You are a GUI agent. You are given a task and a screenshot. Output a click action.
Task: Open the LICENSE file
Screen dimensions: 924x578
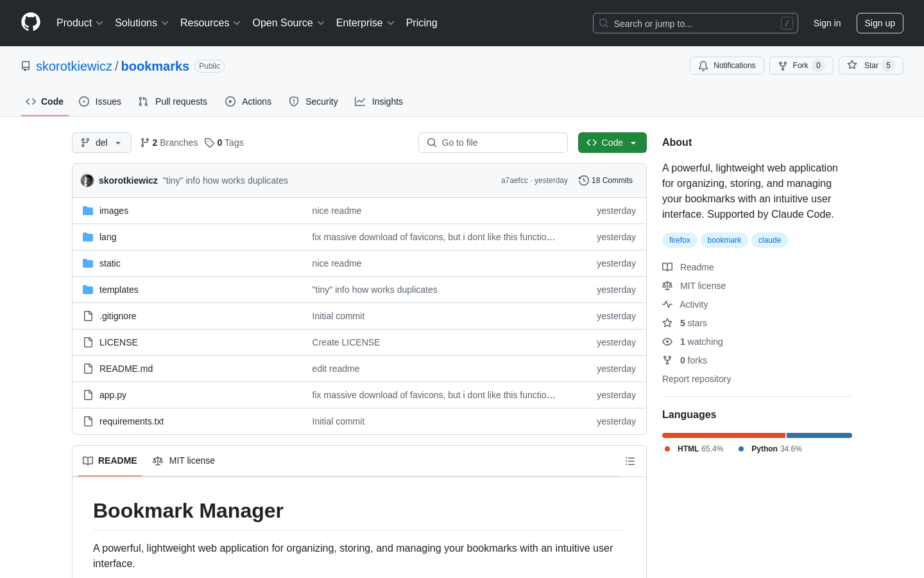click(119, 342)
